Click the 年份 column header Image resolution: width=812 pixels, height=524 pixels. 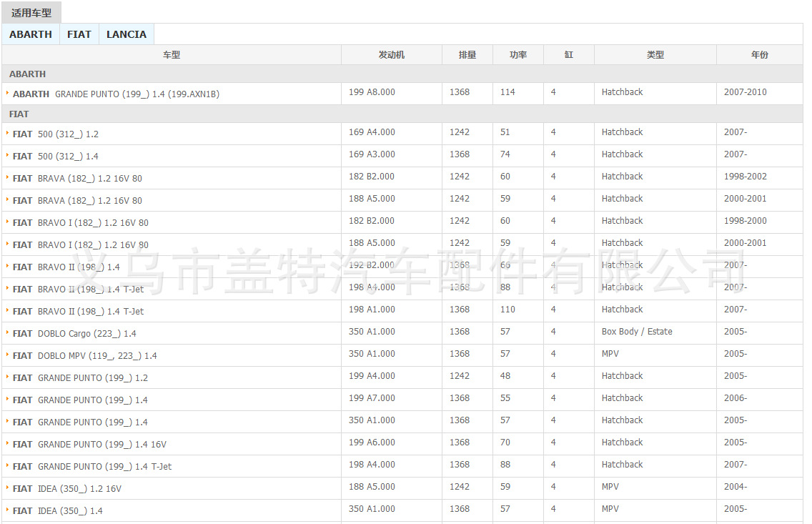coord(760,55)
